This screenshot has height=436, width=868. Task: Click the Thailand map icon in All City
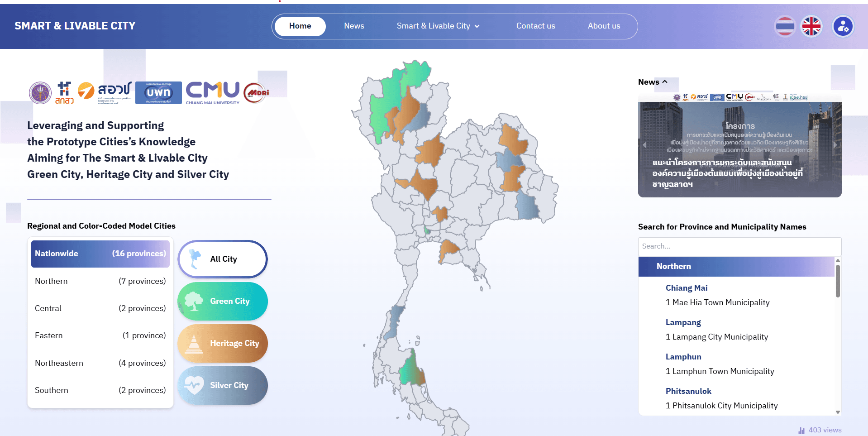(195, 259)
